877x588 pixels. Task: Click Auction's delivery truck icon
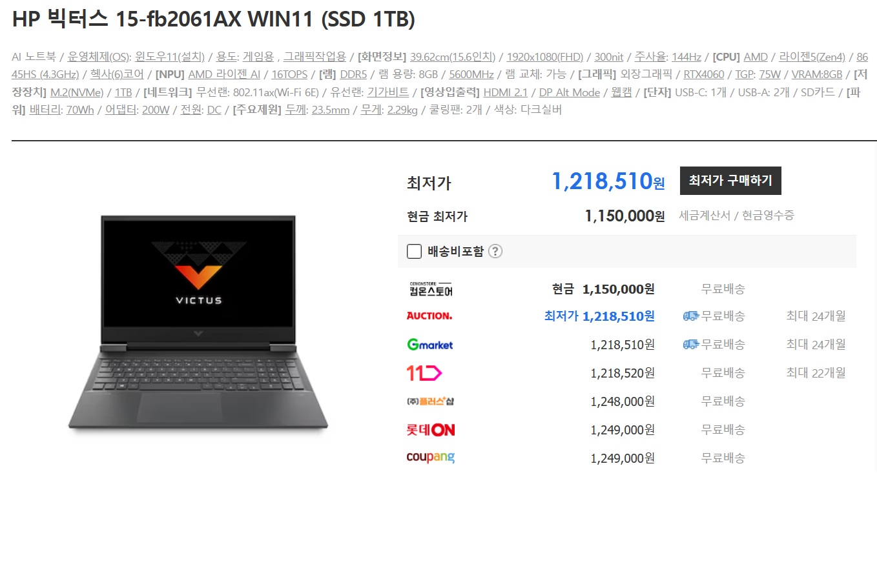point(691,316)
